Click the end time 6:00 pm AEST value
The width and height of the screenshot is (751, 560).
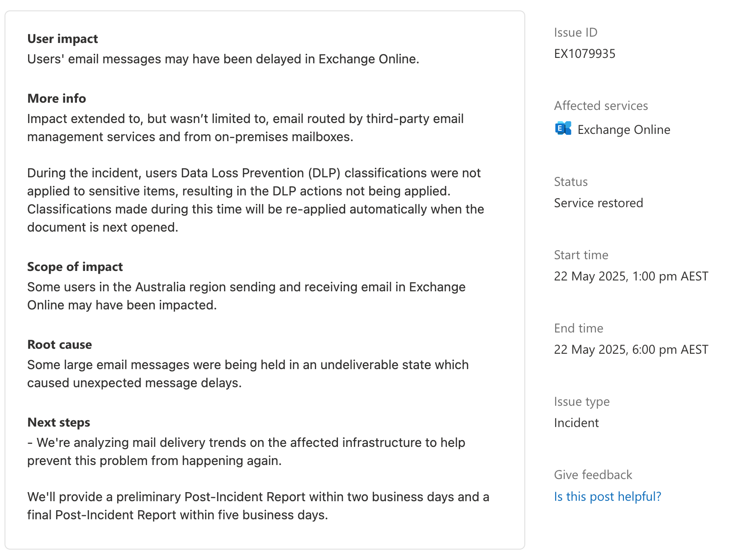(631, 350)
